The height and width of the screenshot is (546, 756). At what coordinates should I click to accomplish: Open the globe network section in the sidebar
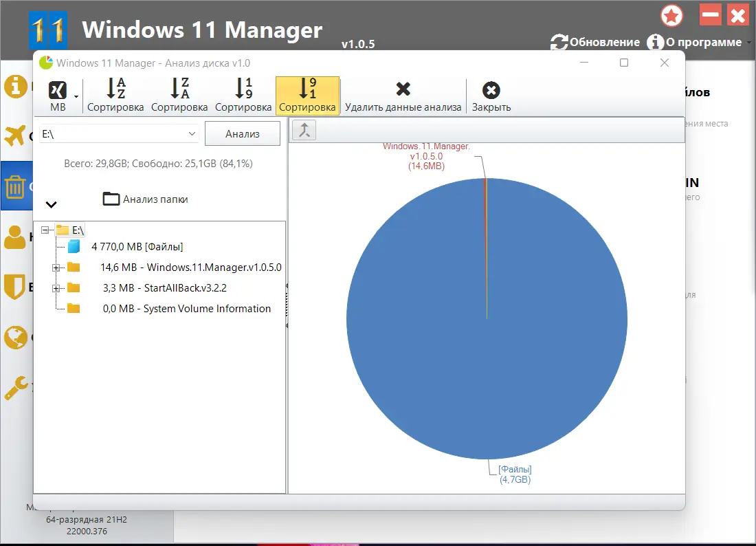(15, 337)
